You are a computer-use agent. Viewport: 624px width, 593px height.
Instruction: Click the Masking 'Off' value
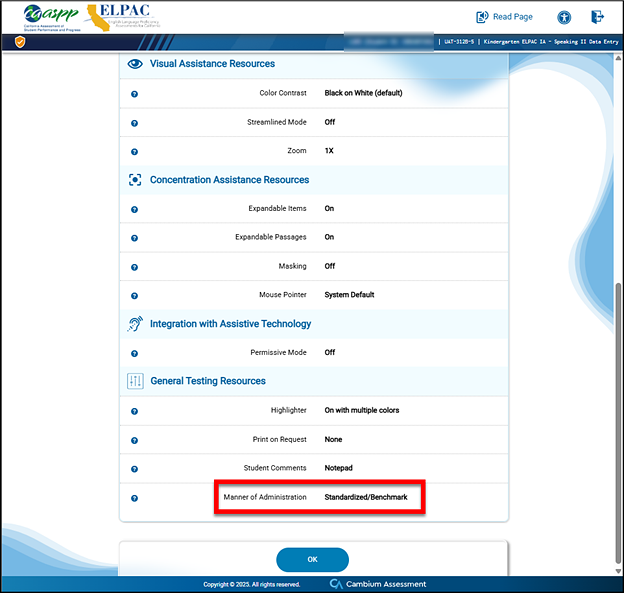(x=330, y=266)
